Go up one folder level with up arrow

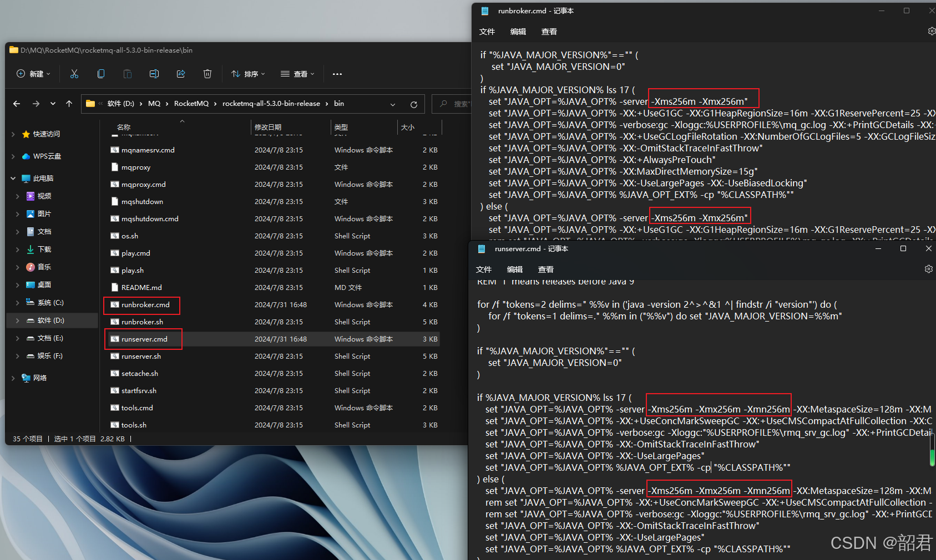coord(69,104)
